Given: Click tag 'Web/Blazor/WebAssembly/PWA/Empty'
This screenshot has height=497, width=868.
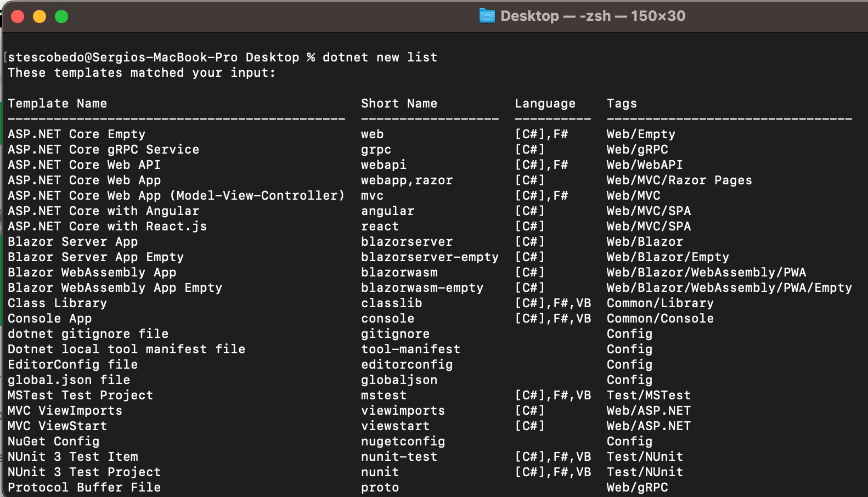Looking at the screenshot, I should pyautogui.click(x=729, y=288).
